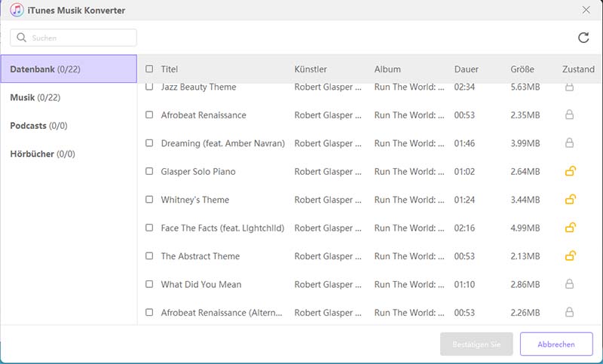603x364 pixels.
Task: Click the iTunes Musik Konverter logo icon
Action: pos(17,10)
